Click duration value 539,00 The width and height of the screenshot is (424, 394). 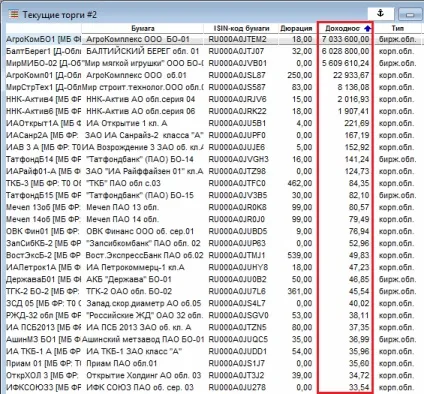tap(300, 255)
